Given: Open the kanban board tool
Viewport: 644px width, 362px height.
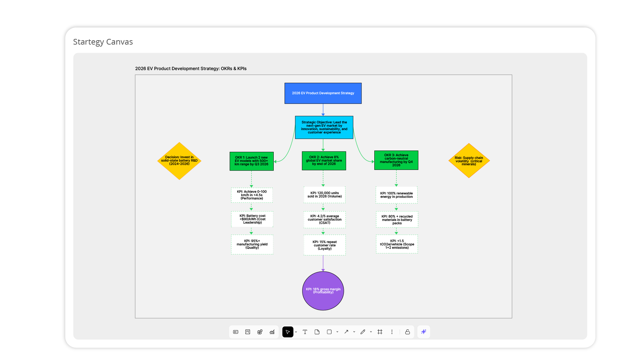Looking at the screenshot, I should pyautogui.click(x=248, y=332).
